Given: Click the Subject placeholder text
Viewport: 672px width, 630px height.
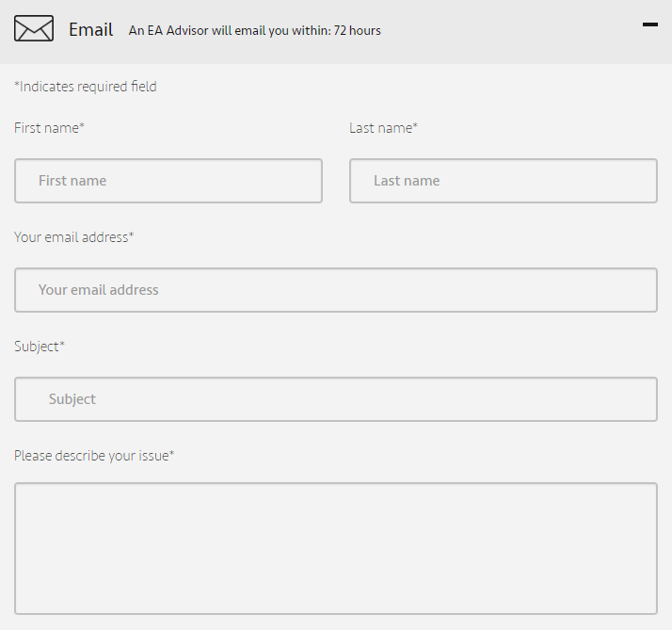Looking at the screenshot, I should point(72,399).
